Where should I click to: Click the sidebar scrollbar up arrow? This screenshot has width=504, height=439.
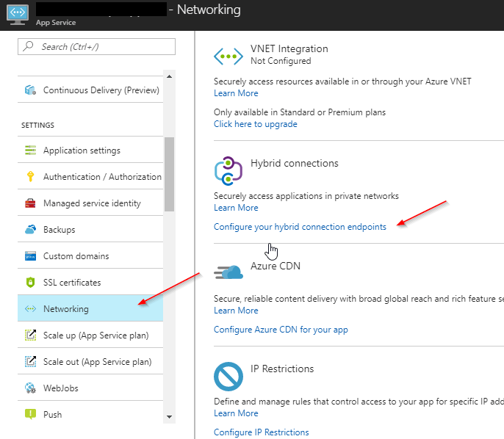(x=170, y=76)
